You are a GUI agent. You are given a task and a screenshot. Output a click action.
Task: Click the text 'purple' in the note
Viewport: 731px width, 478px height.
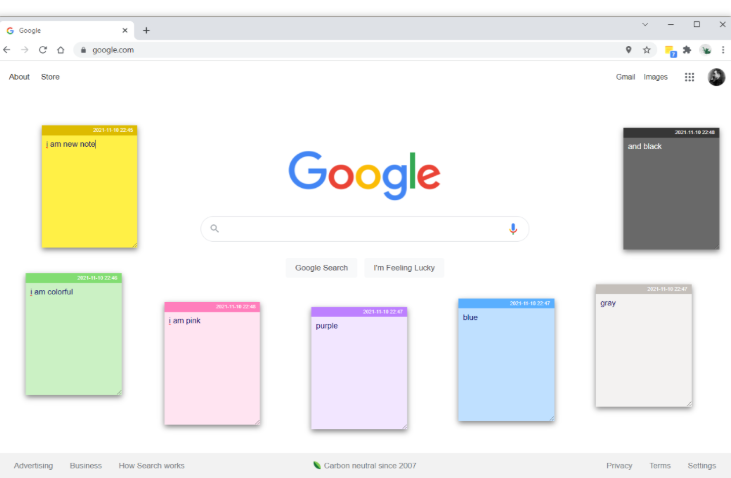[327, 326]
